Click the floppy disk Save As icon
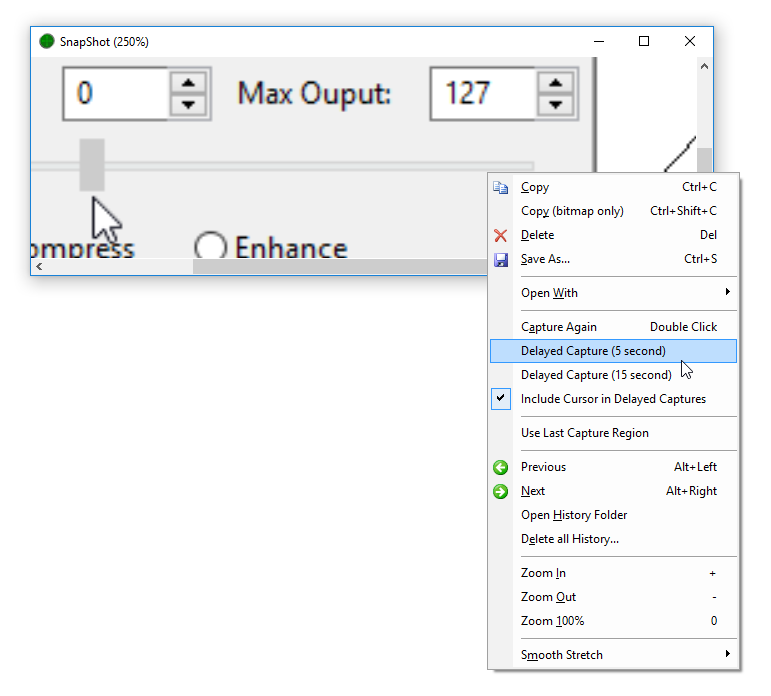 [501, 260]
